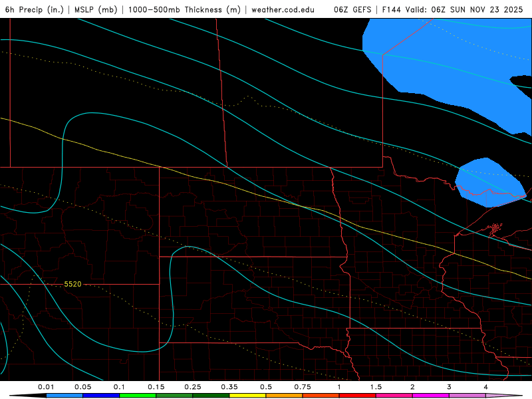This screenshot has width=532, height=399.
Task: Click the "06Z SUN NOV 23 2025" valid time
Action: click(x=477, y=9)
